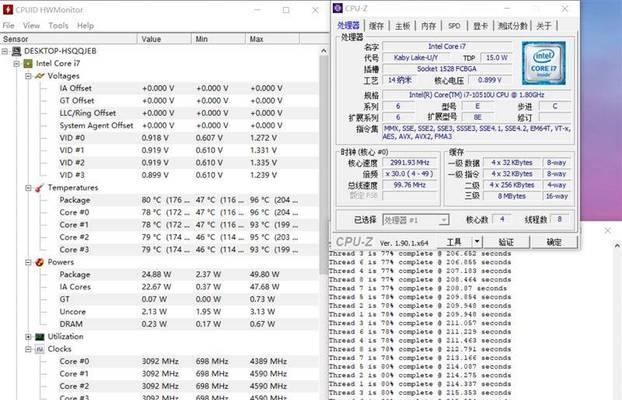Click the Max column header

pos(273,39)
